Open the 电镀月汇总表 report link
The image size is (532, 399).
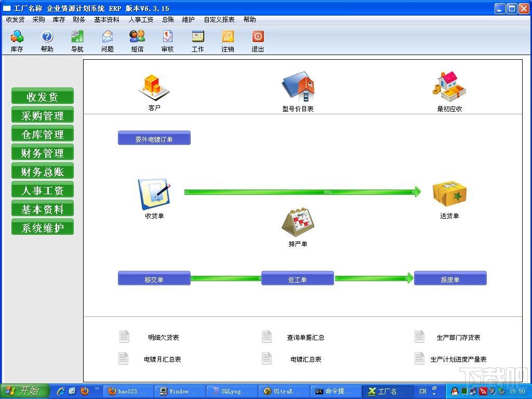pos(162,359)
